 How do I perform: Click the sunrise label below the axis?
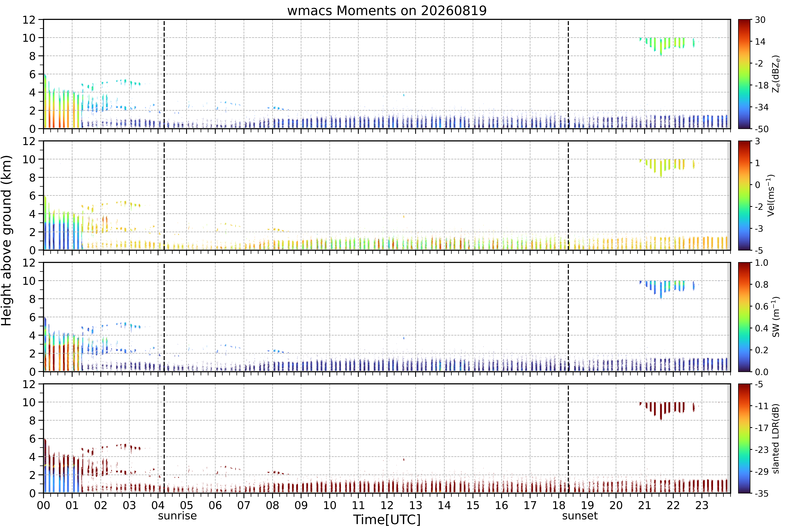point(177,516)
